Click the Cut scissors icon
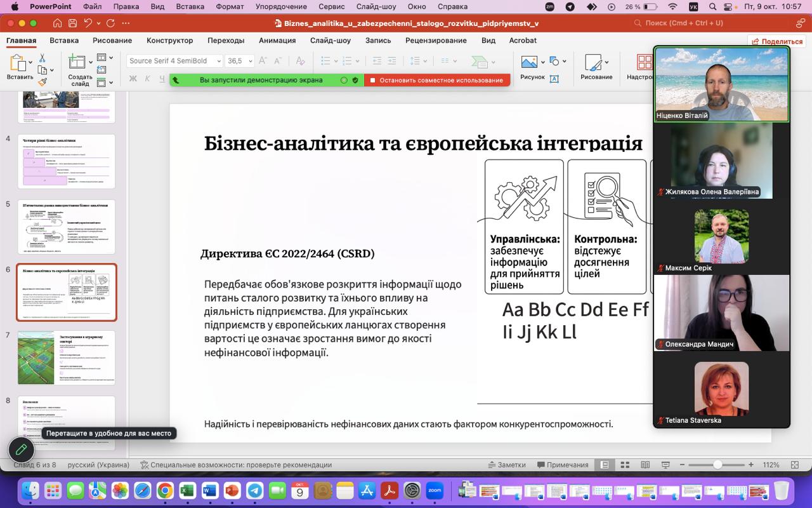Screen dimensions: 812x508 [43, 58]
